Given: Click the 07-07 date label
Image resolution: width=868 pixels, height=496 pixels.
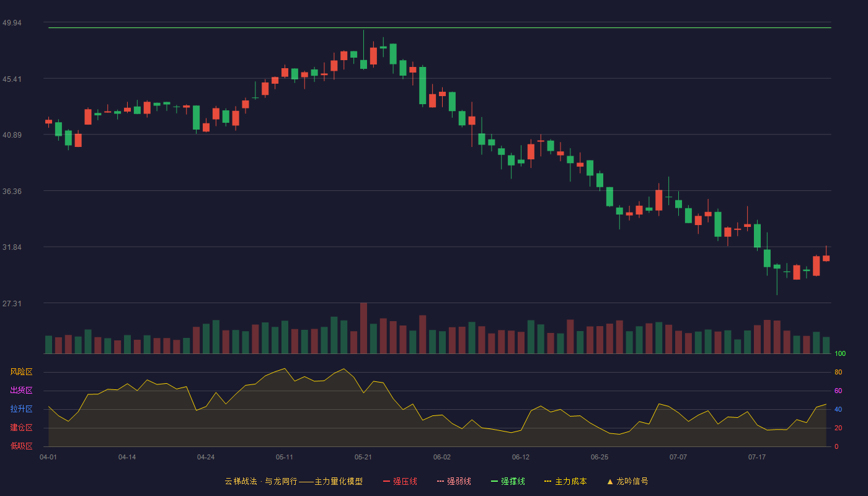Looking at the screenshot, I should click(x=678, y=457).
